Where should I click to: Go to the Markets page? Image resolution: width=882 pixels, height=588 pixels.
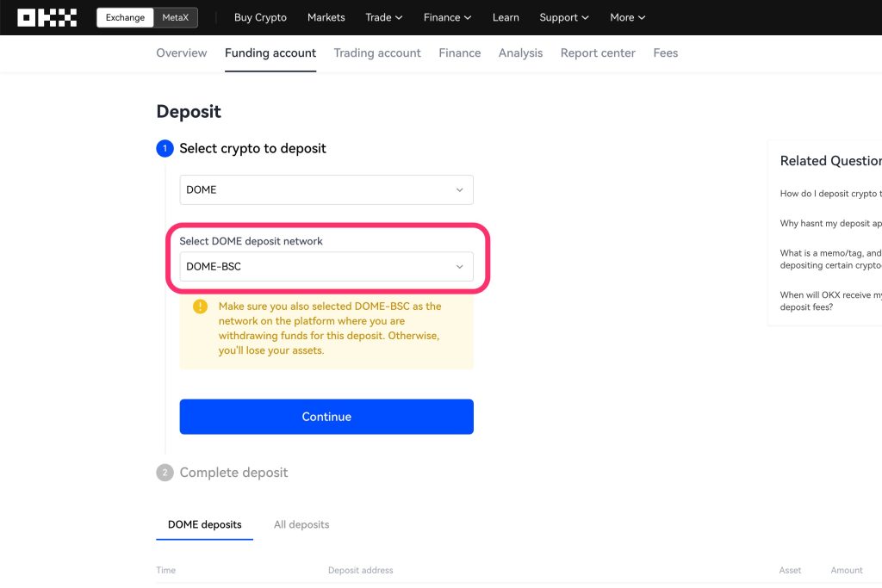326,17
